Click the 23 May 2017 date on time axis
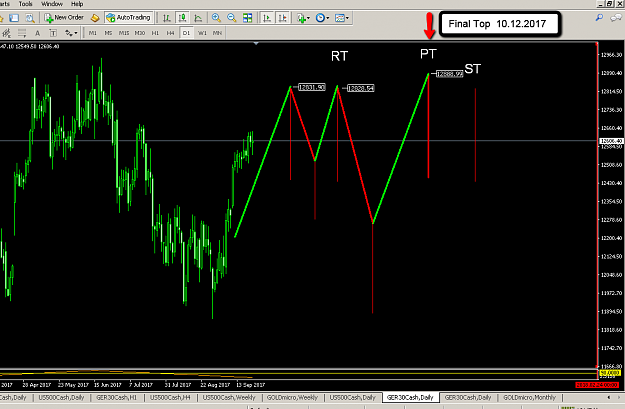 point(73,385)
